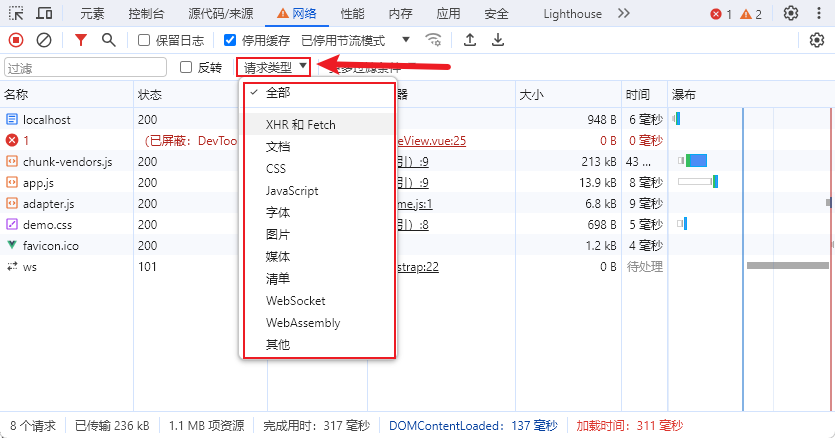Image resolution: width=835 pixels, height=438 pixels.
Task: Enable the 保留日志 checkbox
Action: click(144, 40)
